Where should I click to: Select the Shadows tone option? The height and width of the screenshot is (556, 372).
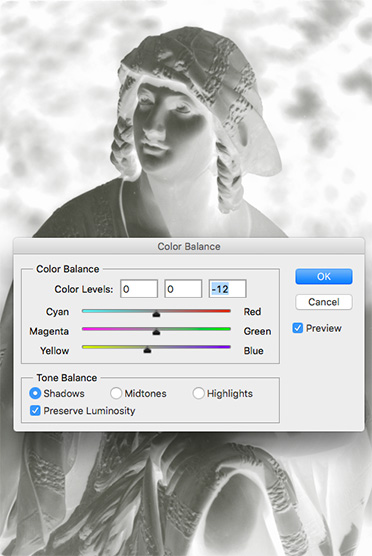tap(35, 393)
